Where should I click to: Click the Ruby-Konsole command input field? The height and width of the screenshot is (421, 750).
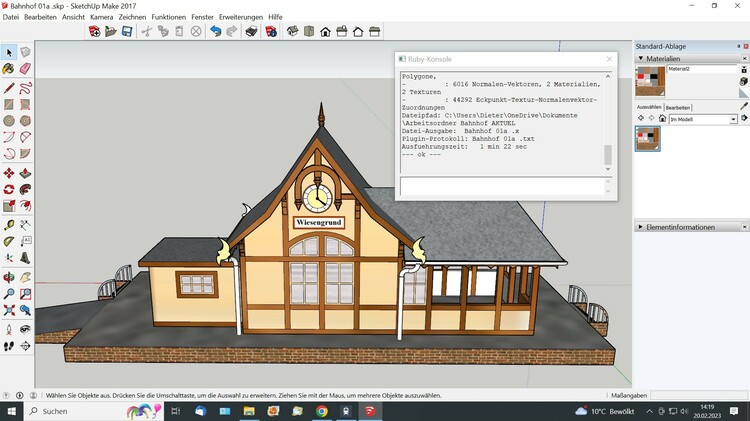[500, 186]
